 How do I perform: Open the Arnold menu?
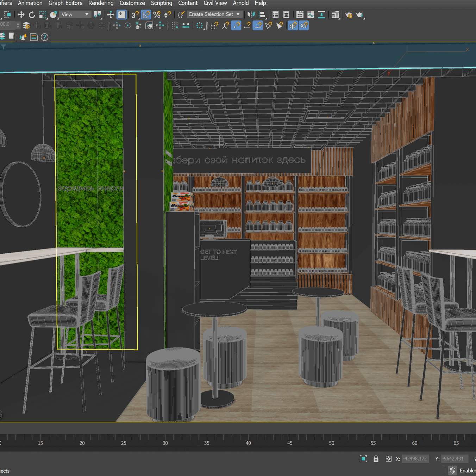pyautogui.click(x=240, y=3)
